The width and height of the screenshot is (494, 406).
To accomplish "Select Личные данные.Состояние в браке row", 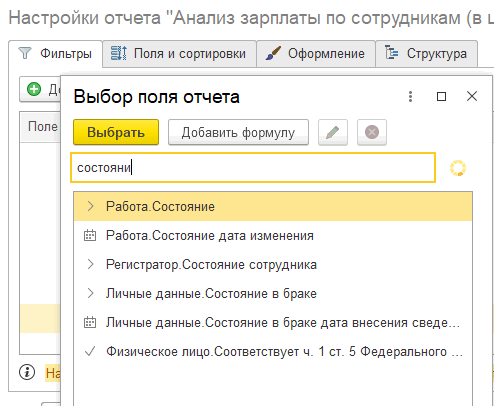I will pos(273,293).
